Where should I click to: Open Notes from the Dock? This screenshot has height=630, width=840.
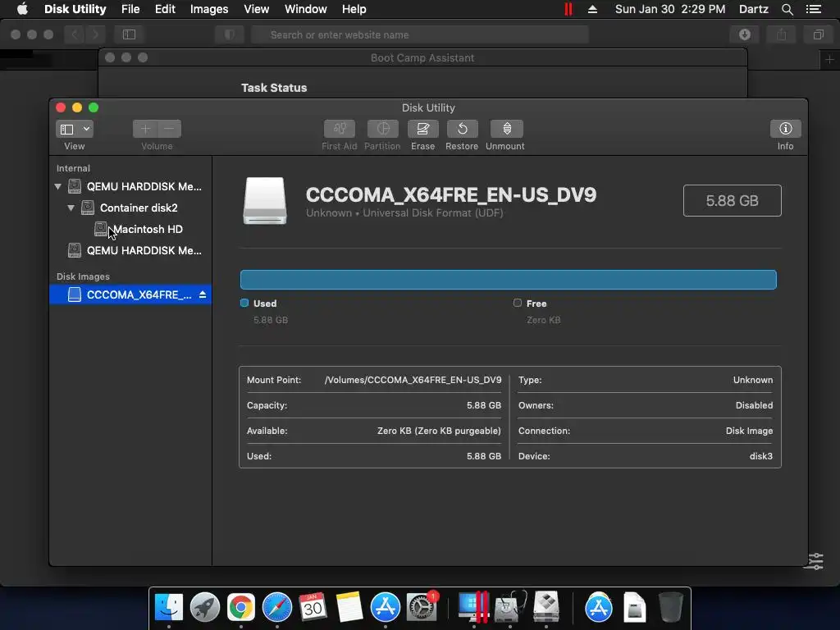[349, 608]
